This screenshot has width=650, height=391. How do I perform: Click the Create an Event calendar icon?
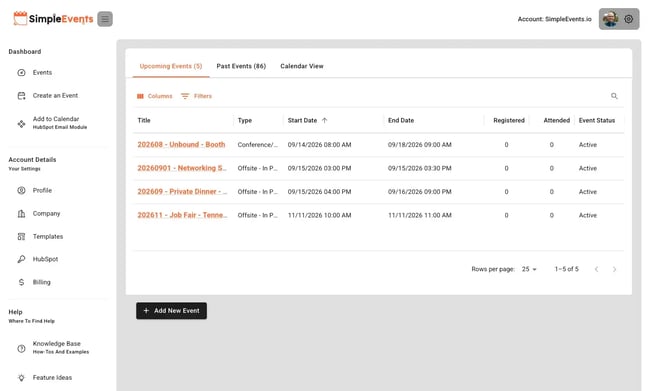21,96
